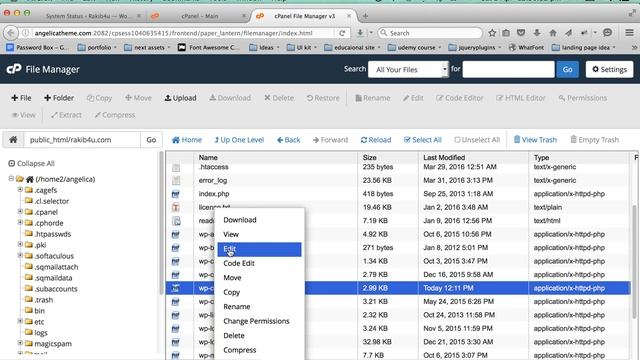640x360 pixels.
Task: Open the HTML Editor from the toolbar
Action: point(521,98)
